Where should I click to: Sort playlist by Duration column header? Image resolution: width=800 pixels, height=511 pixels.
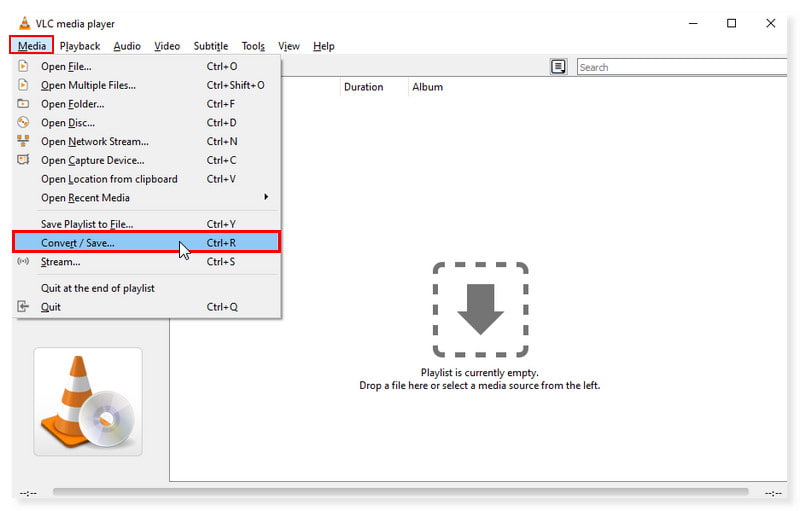(363, 87)
